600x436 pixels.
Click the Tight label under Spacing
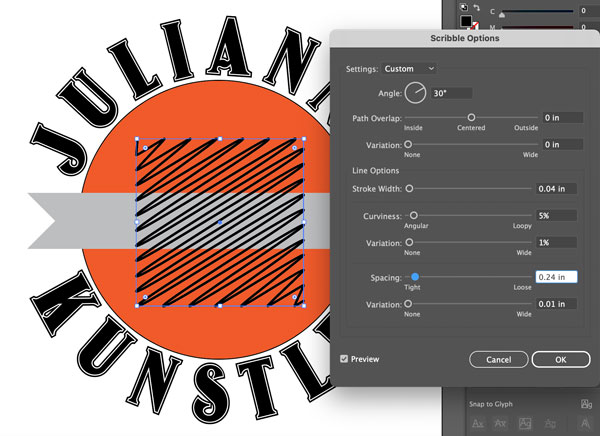click(x=412, y=287)
